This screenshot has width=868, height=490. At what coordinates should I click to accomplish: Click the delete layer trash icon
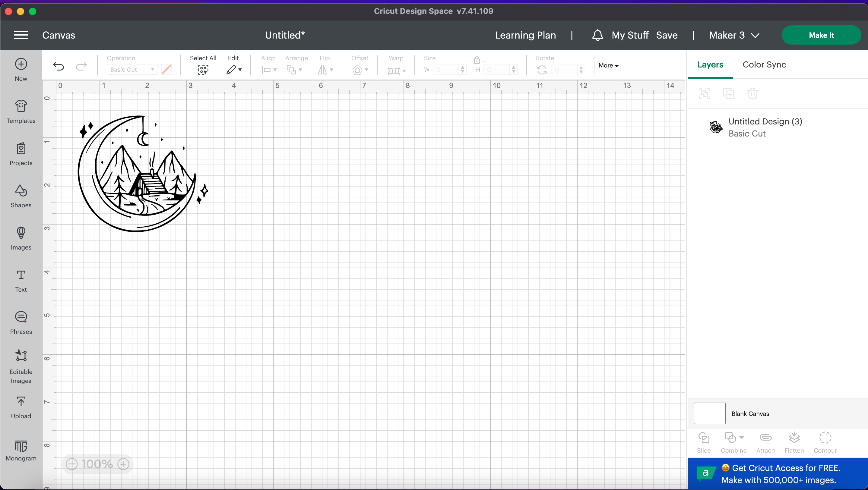tap(753, 93)
